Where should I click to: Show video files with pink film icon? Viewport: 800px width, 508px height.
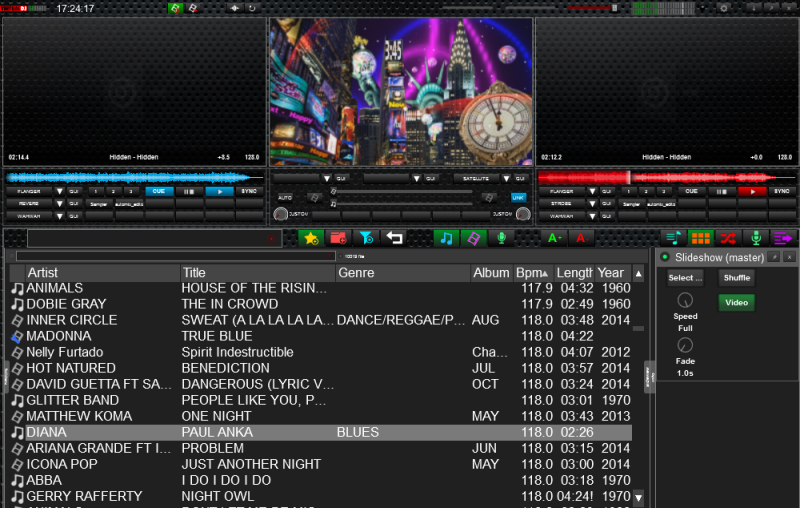coord(474,238)
